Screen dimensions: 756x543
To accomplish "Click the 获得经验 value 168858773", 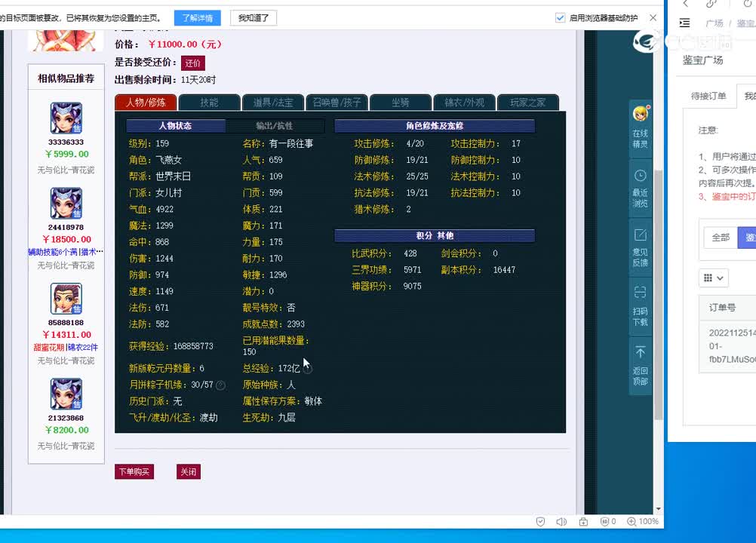I will pyautogui.click(x=193, y=346).
